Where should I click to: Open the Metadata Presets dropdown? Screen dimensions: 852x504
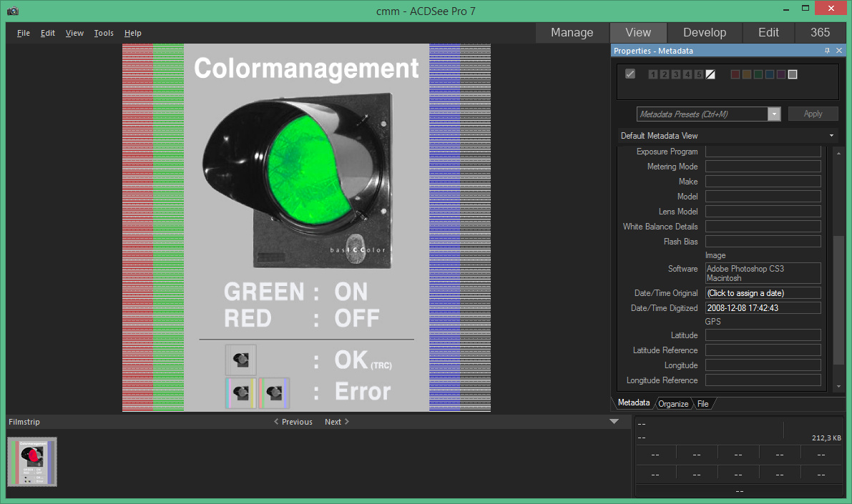coord(773,114)
